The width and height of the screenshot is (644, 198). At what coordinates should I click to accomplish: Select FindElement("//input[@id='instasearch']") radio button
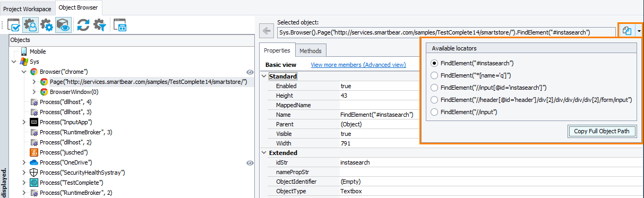[x=434, y=88]
